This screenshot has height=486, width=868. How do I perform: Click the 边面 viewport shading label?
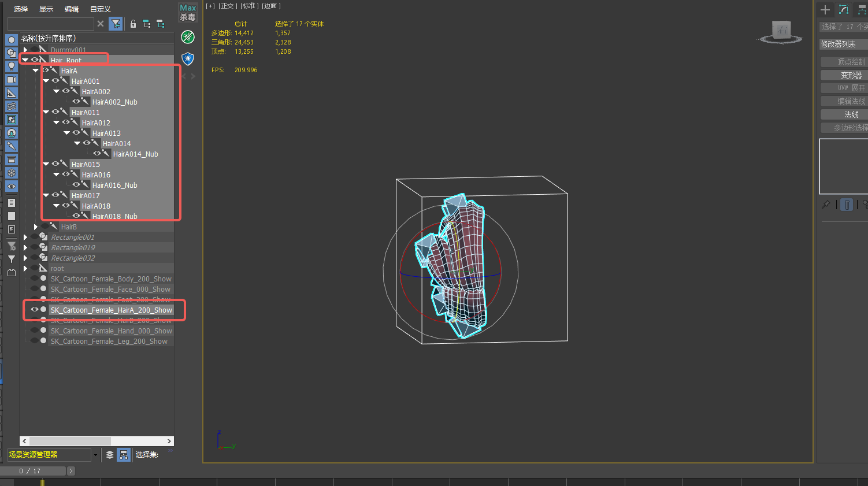point(271,6)
